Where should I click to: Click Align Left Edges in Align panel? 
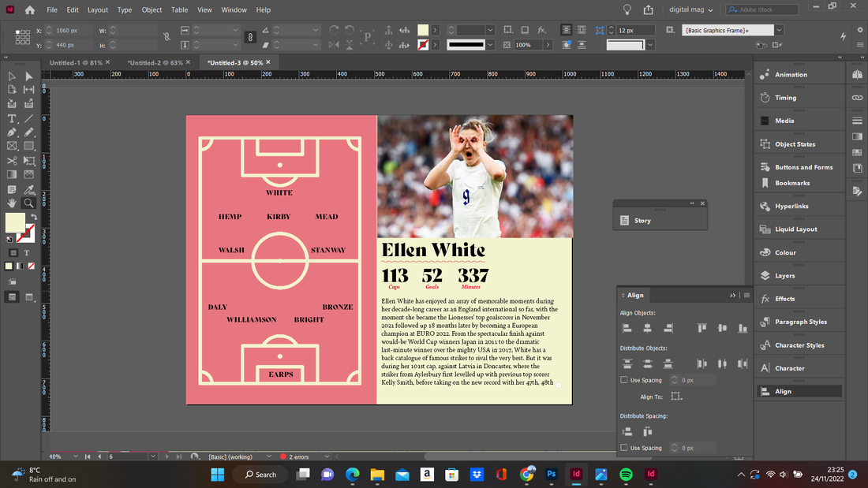tap(627, 328)
